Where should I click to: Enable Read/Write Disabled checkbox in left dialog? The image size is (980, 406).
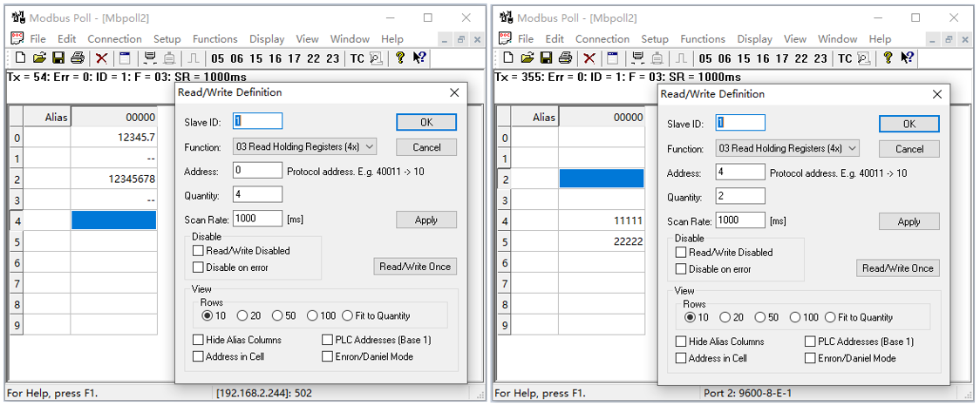pyautogui.click(x=198, y=251)
